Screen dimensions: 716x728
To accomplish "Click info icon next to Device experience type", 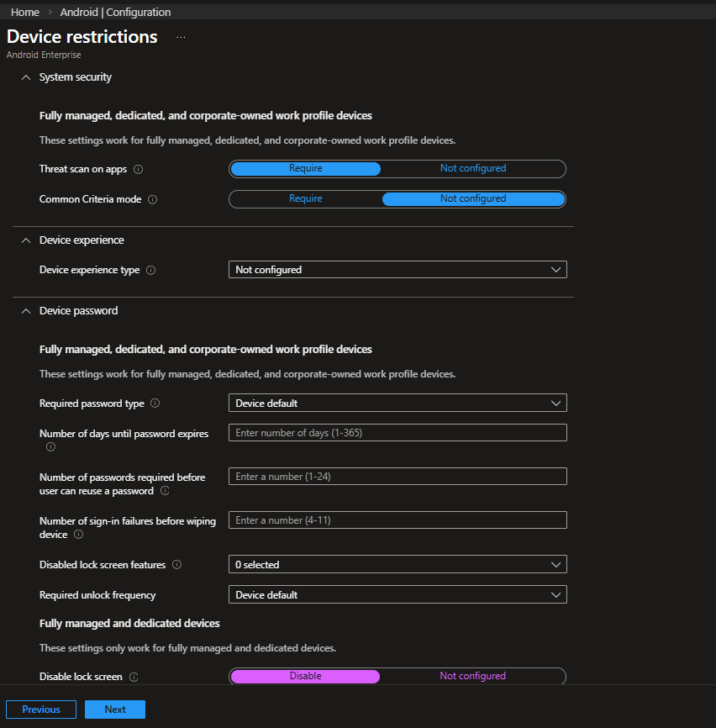I will pyautogui.click(x=150, y=270).
